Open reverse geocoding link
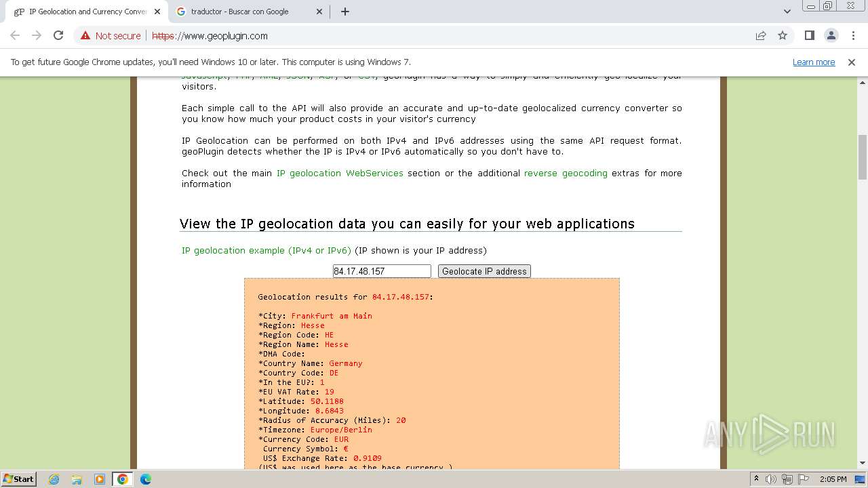The image size is (868, 488). (x=566, y=174)
